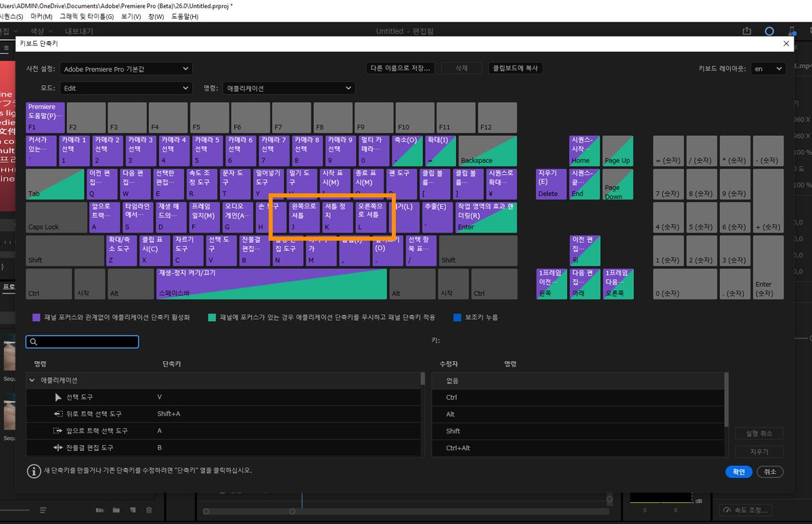Click the new bin folder icon in Project panel
The image size is (812, 524).
[x=116, y=510]
